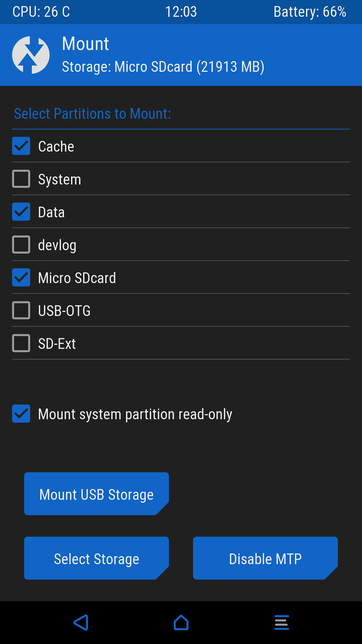The height and width of the screenshot is (644, 362).
Task: Click Mount USB Storage button
Action: click(x=97, y=494)
